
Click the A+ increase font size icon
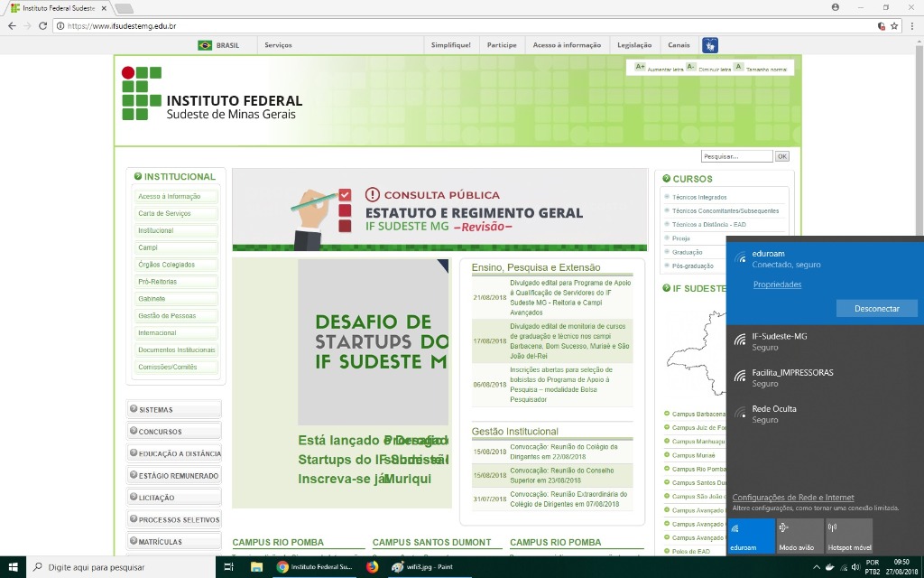[x=641, y=67]
